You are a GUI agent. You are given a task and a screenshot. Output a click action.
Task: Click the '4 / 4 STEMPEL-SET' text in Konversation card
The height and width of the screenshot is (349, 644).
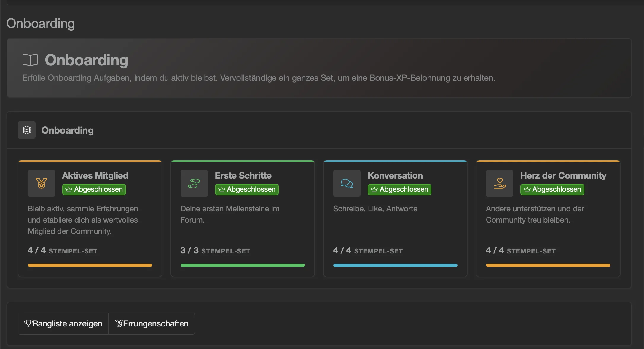(x=368, y=250)
